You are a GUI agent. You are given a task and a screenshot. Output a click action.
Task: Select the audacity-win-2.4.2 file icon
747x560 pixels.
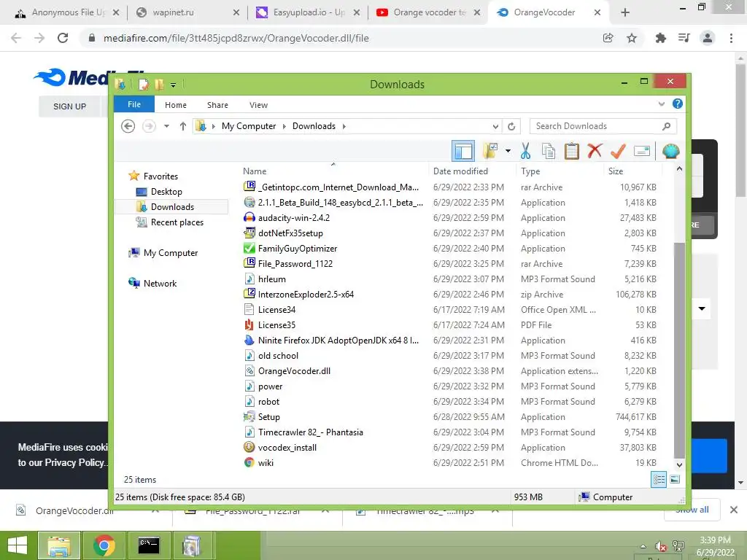point(249,217)
